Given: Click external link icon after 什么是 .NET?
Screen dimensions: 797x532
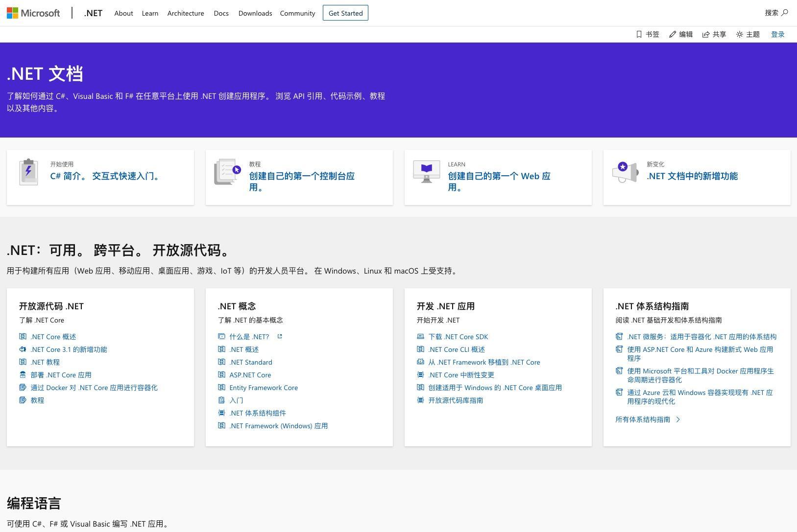Looking at the screenshot, I should pos(280,336).
